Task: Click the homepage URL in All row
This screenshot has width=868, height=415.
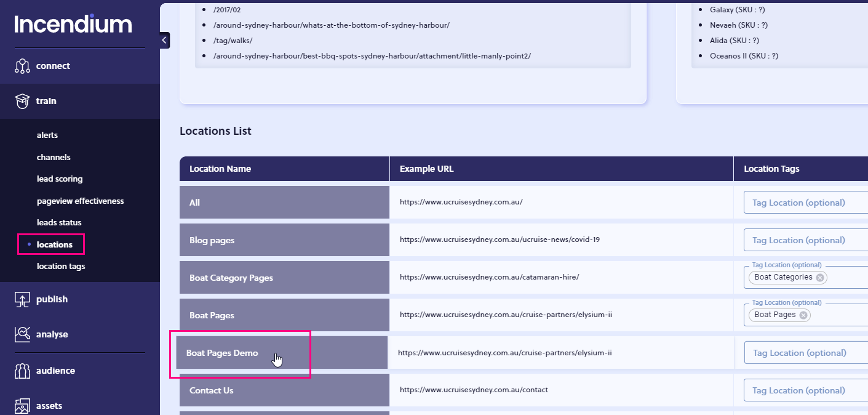Action: point(461,202)
